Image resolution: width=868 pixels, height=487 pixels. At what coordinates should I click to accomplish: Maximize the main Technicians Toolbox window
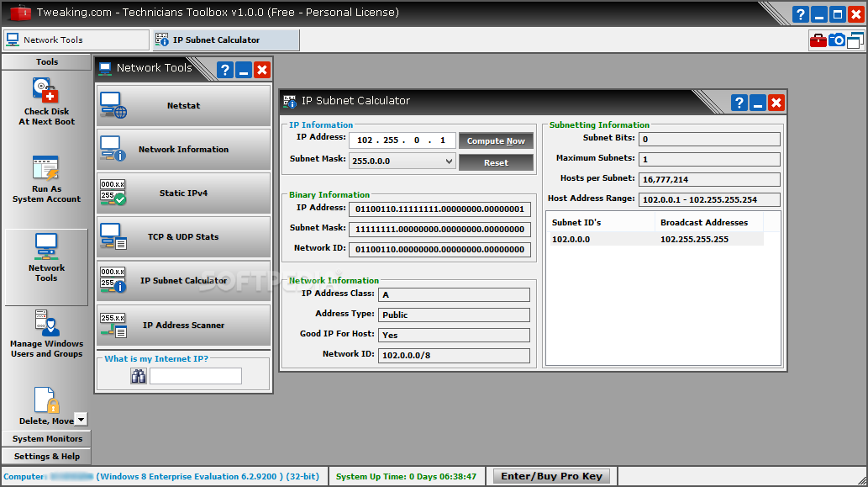(x=838, y=13)
